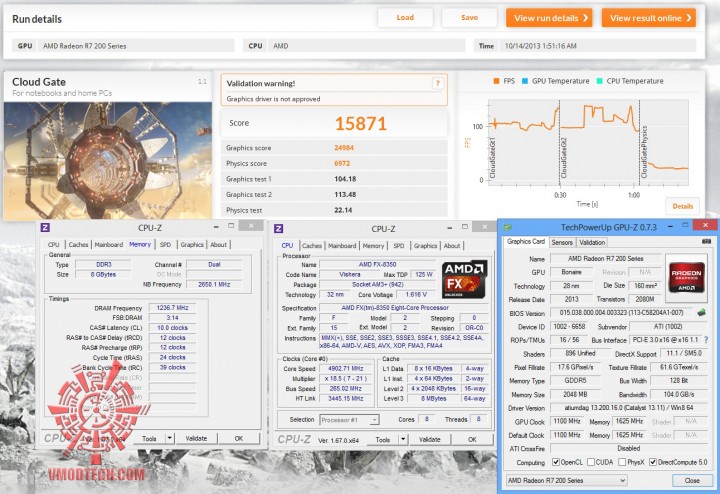Click the GPU-Z Driver Version field
This screenshot has width=720, height=494.
(x=629, y=408)
